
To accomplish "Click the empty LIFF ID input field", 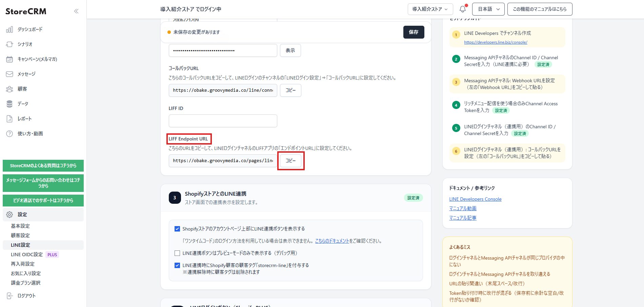I will point(223,121).
